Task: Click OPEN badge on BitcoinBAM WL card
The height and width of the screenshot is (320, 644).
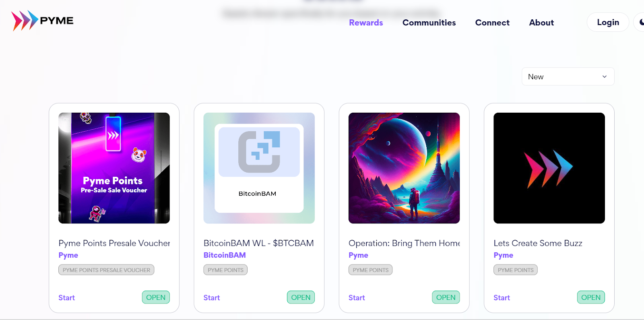Action: [301, 297]
